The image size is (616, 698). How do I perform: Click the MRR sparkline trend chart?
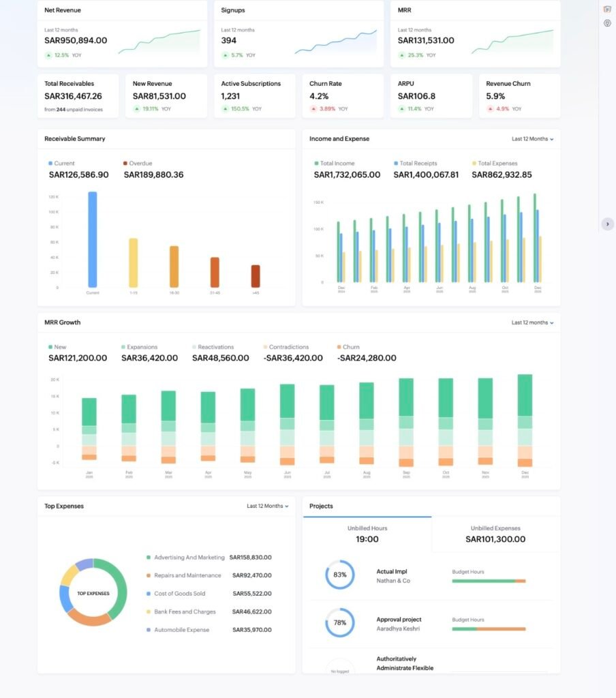coord(512,42)
